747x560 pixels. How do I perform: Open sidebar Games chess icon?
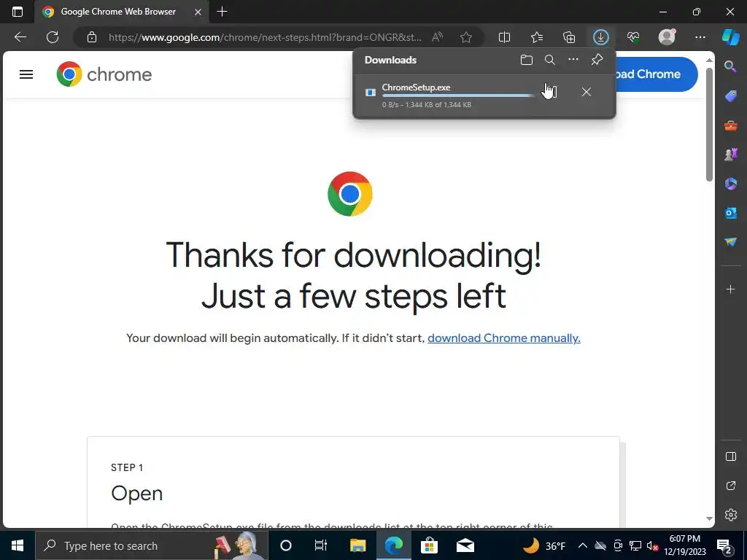(x=730, y=155)
